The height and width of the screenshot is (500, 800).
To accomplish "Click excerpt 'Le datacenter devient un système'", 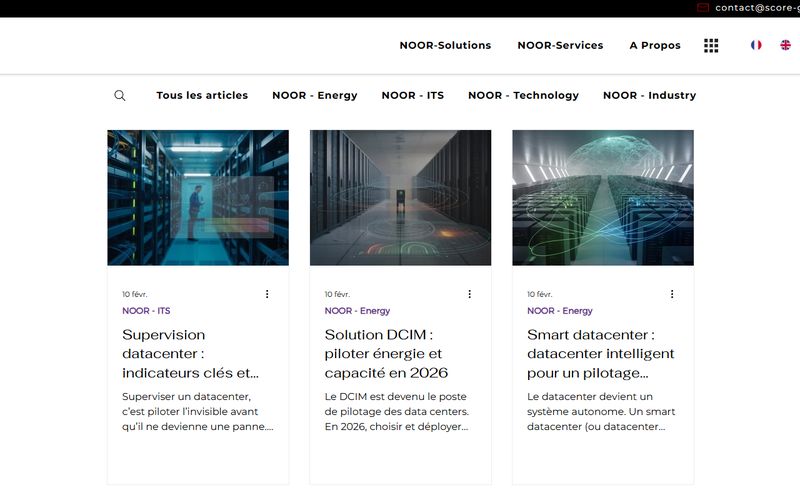I will [x=601, y=411].
